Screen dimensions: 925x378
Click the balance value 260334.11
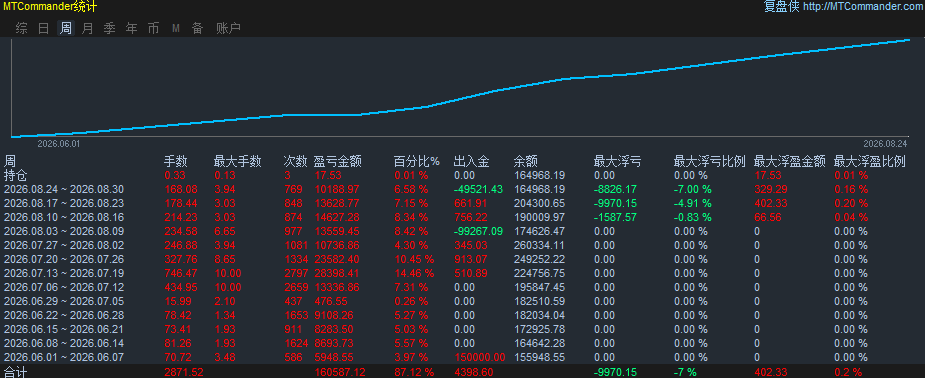(539, 245)
